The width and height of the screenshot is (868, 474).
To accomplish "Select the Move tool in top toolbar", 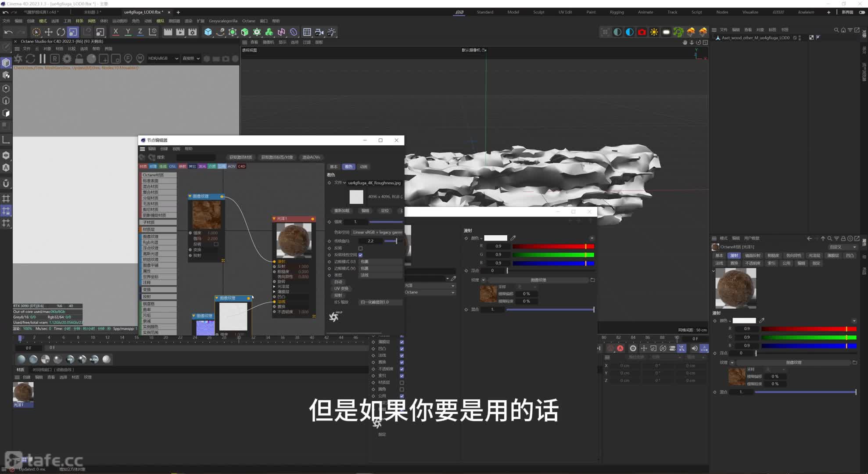I will [49, 32].
